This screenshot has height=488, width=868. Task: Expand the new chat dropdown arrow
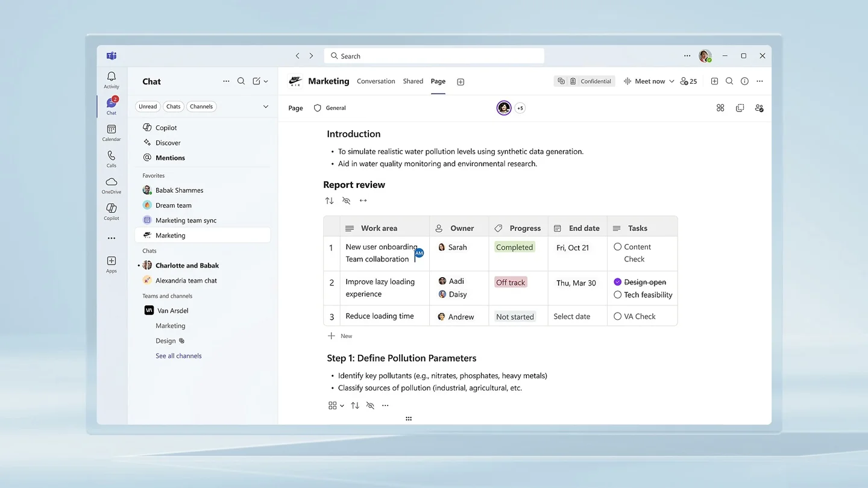(266, 81)
